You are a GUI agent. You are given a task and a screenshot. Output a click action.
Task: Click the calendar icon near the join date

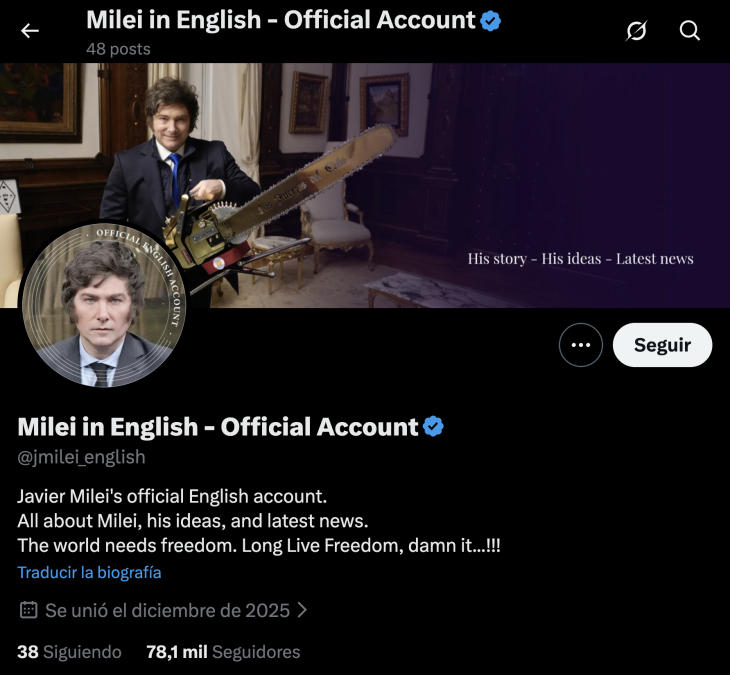[x=29, y=610]
